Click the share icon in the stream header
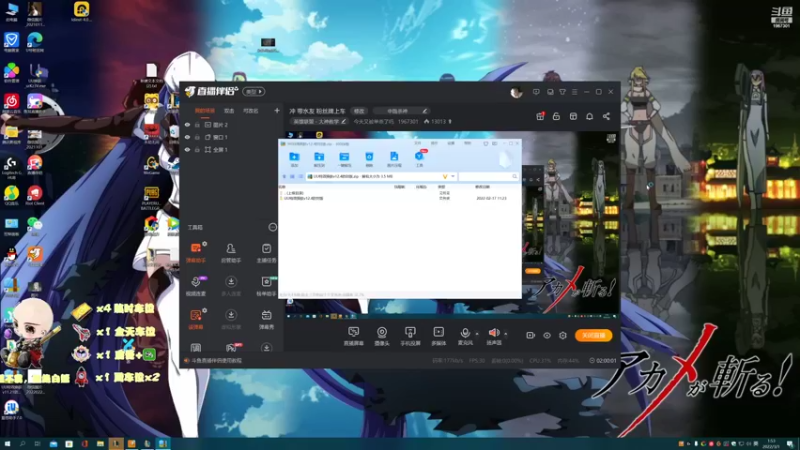This screenshot has width=800, height=450. coord(606,116)
